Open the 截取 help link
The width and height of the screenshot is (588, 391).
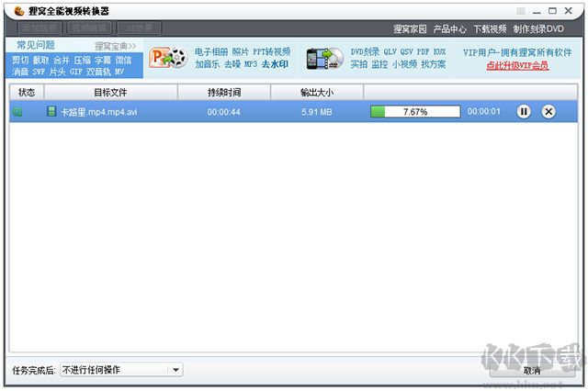(x=40, y=61)
